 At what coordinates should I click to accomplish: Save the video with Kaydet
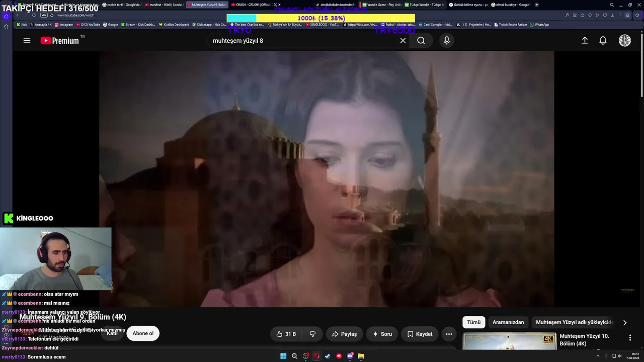tap(420, 334)
